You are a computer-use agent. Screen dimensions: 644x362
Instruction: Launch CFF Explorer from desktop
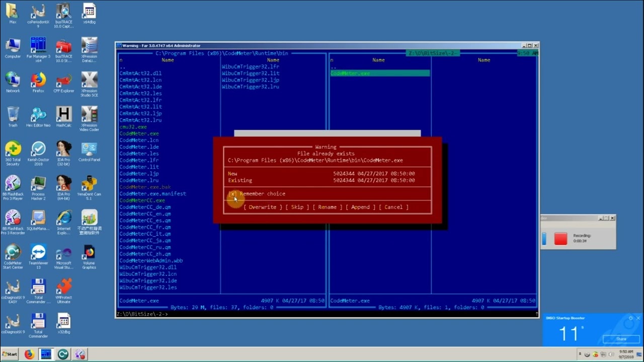point(63,82)
